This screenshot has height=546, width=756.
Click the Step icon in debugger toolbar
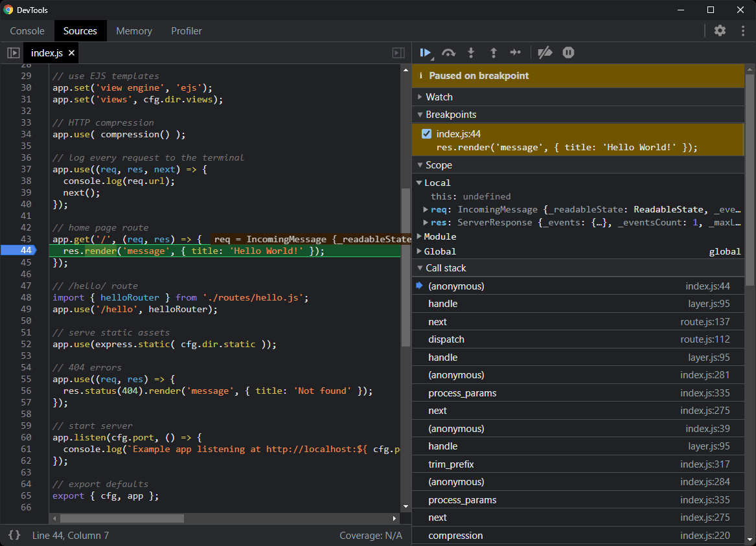pos(516,52)
